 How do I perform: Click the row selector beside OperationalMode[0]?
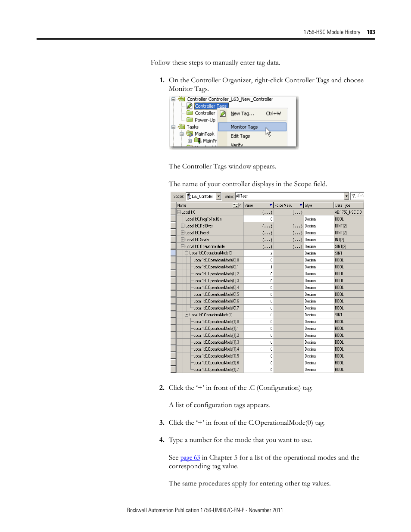[x=173, y=253]
